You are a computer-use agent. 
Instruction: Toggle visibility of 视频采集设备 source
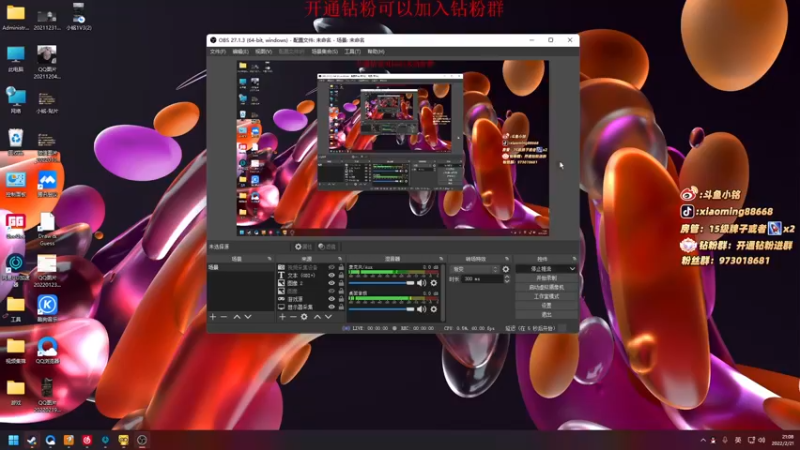(x=332, y=267)
